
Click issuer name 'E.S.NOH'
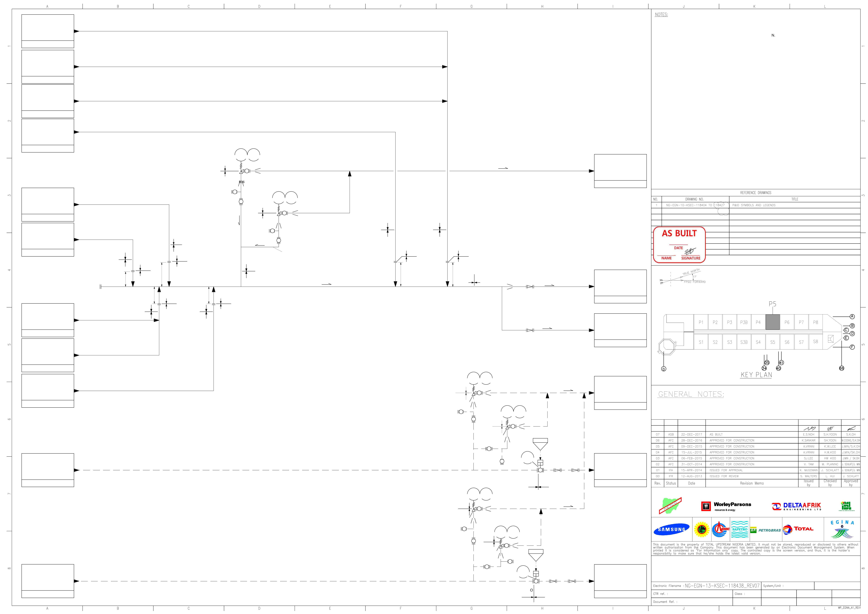pos(809,435)
